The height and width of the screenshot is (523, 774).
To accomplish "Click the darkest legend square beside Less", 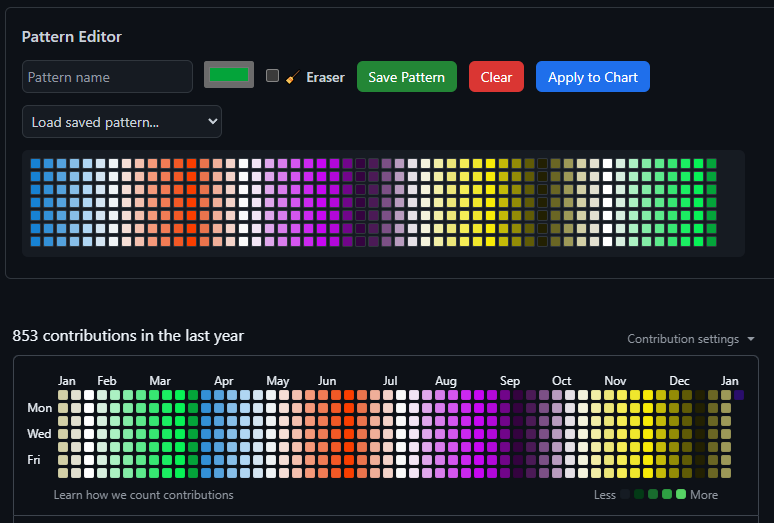I will [x=625, y=494].
